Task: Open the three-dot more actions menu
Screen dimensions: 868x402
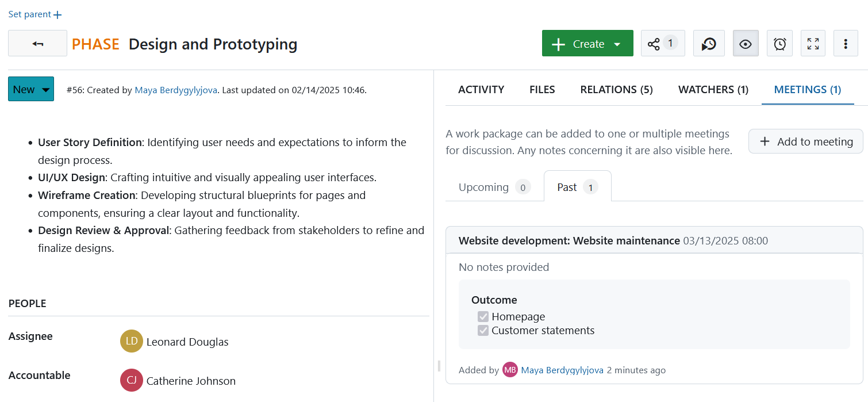Action: (x=846, y=44)
